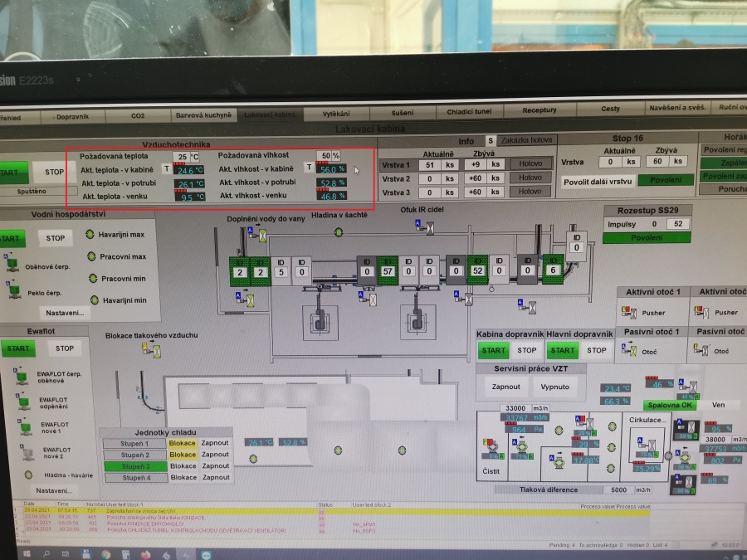Screen dimensions: 747x560
Task: Click Povolit další vrstvu
Action: pyautogui.click(x=598, y=182)
